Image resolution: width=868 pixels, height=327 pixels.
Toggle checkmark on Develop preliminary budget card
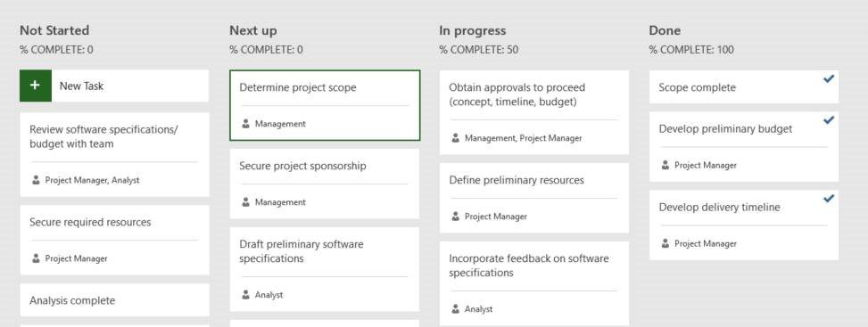click(x=829, y=120)
